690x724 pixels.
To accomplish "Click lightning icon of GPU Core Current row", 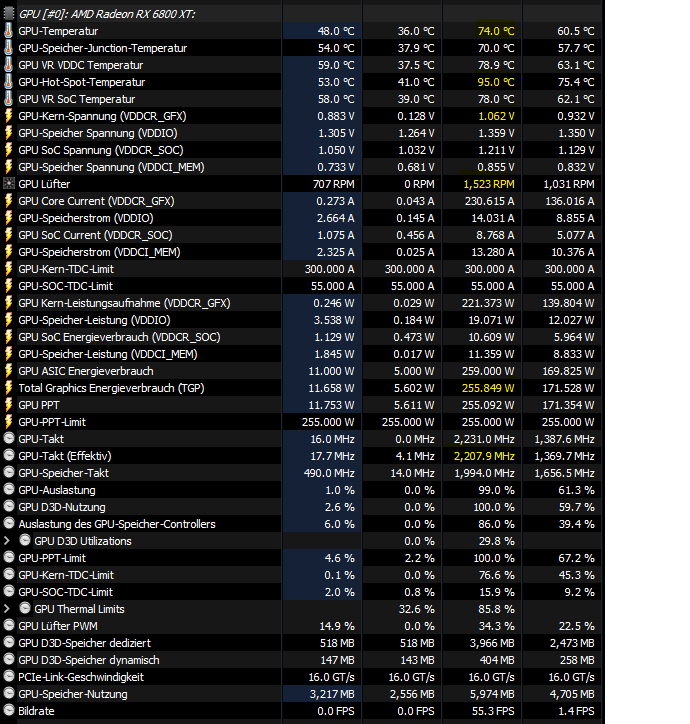I will pyautogui.click(x=8, y=201).
